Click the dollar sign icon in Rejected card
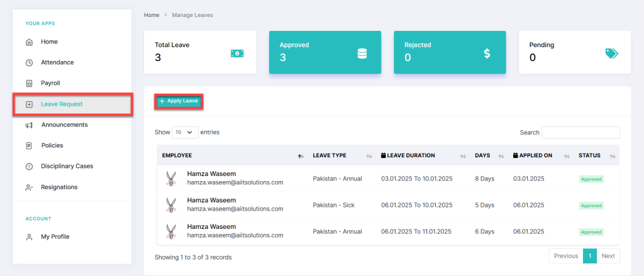This screenshot has height=276, width=644. 487,53
